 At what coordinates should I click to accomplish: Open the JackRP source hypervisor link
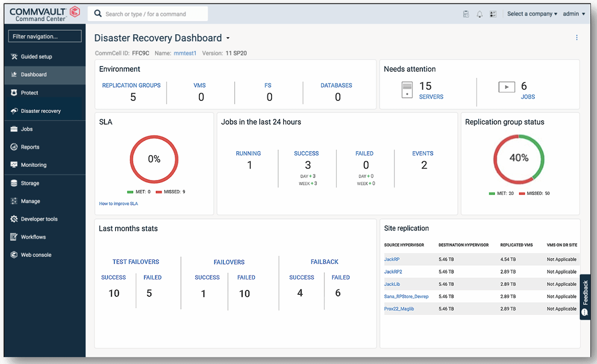tap(393, 259)
